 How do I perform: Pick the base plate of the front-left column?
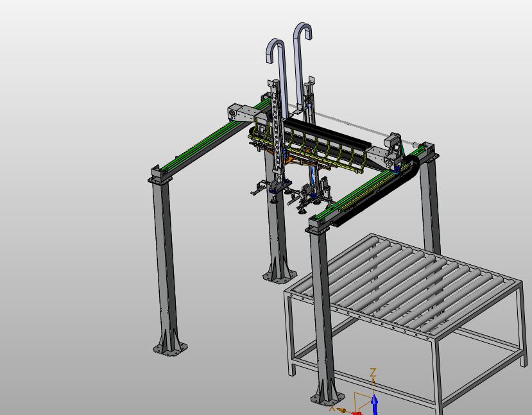click(x=170, y=349)
